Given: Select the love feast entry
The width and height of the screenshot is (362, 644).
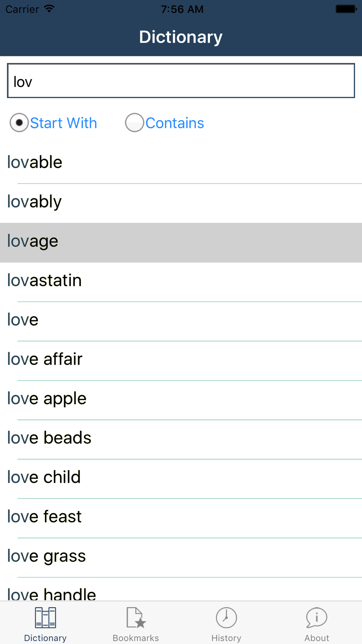Looking at the screenshot, I should 181,518.
